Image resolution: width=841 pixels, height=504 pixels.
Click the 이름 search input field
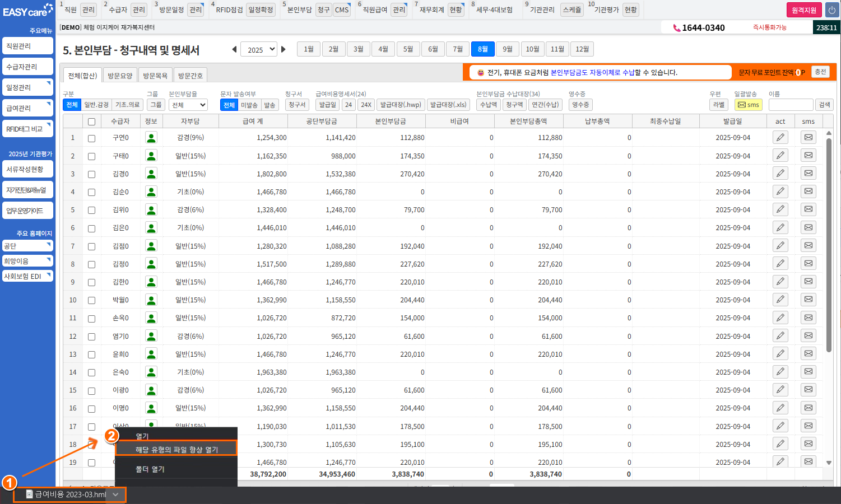point(791,105)
